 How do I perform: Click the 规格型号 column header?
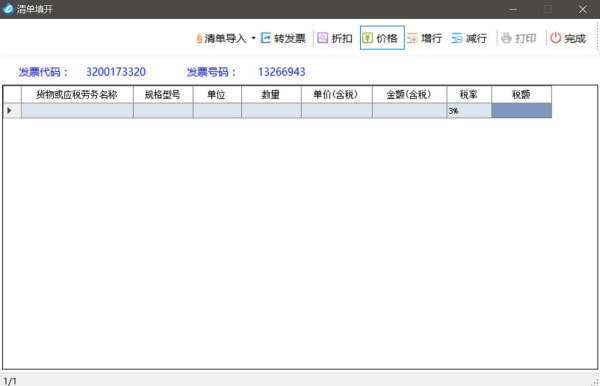pos(163,94)
